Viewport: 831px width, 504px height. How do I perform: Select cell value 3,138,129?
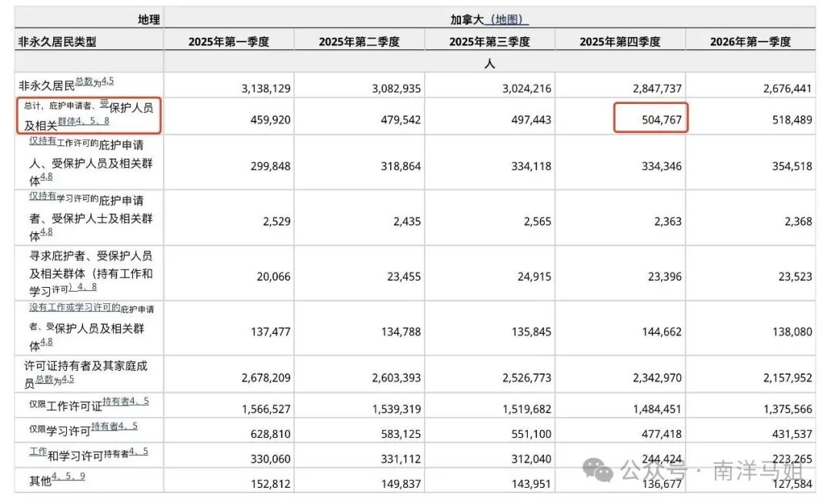(266, 88)
